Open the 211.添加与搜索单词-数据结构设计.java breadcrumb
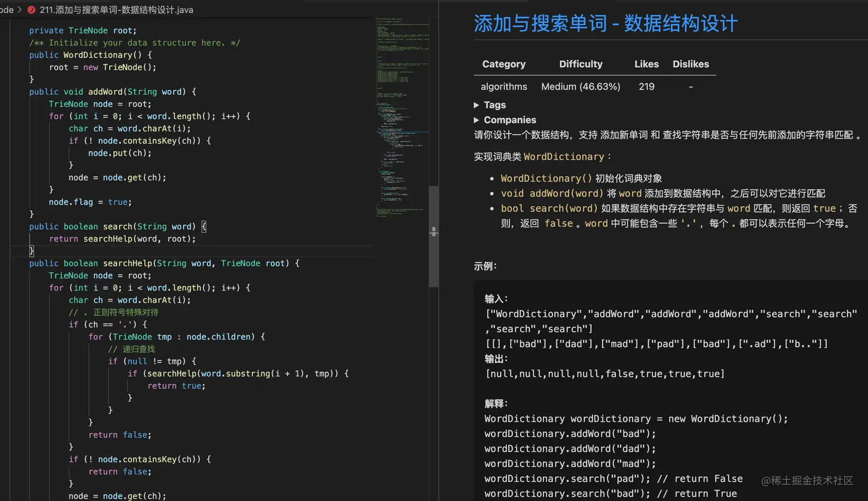The height and width of the screenshot is (501, 868). [x=117, y=10]
